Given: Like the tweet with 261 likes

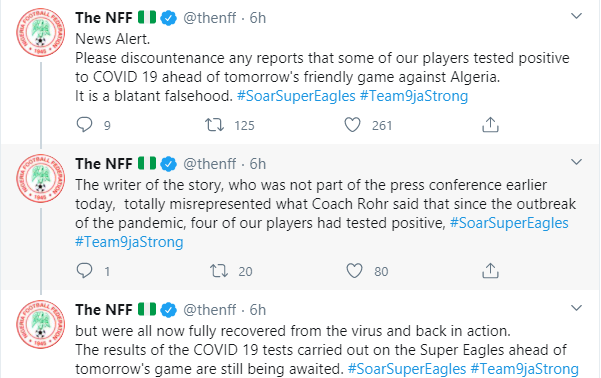Looking at the screenshot, I should (352, 125).
